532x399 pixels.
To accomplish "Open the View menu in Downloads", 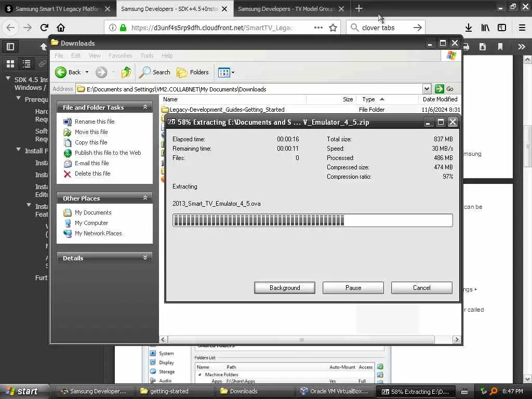I will coord(95,56).
